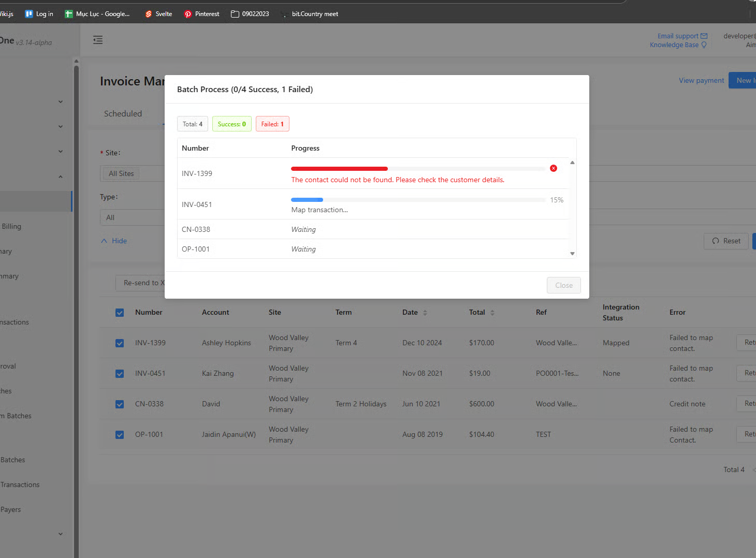Uncheck the INV-1399 row checkbox
756x558 pixels.
(x=120, y=343)
